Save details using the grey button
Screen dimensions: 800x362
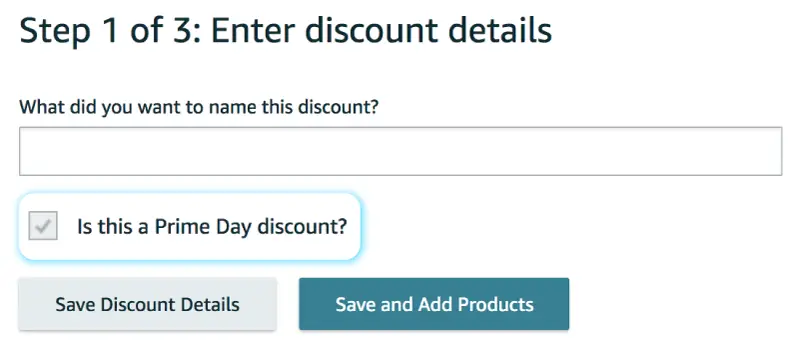[x=147, y=304]
